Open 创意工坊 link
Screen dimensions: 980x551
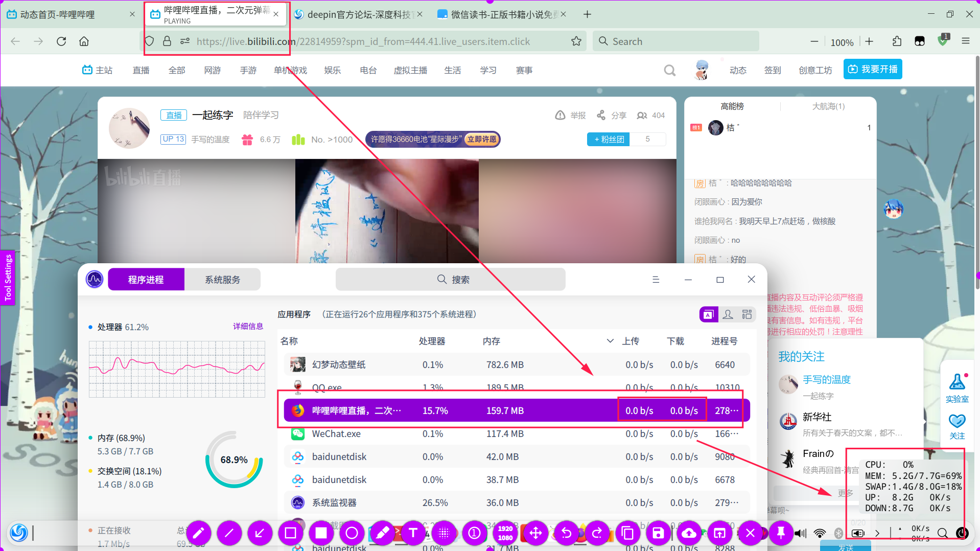coord(815,70)
